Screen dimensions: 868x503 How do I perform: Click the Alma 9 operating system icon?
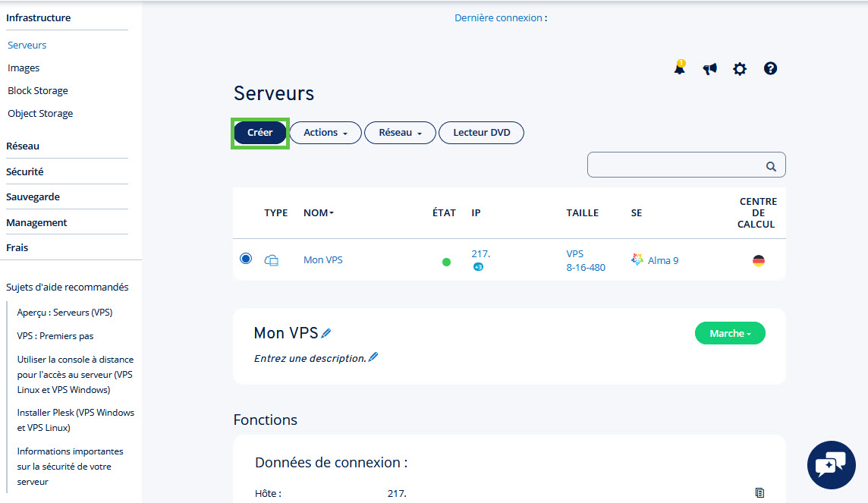pos(637,259)
